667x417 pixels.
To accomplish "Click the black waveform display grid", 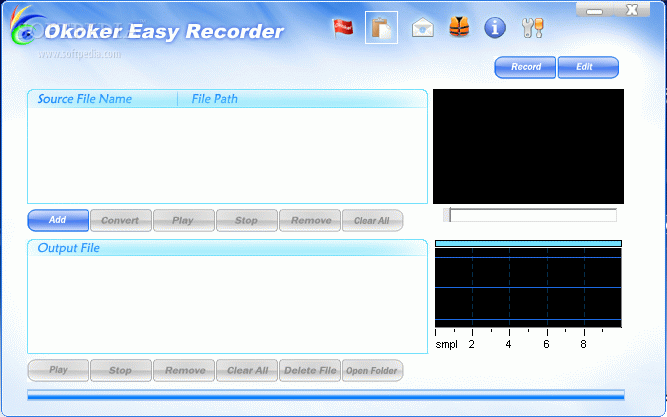I will click(528, 288).
